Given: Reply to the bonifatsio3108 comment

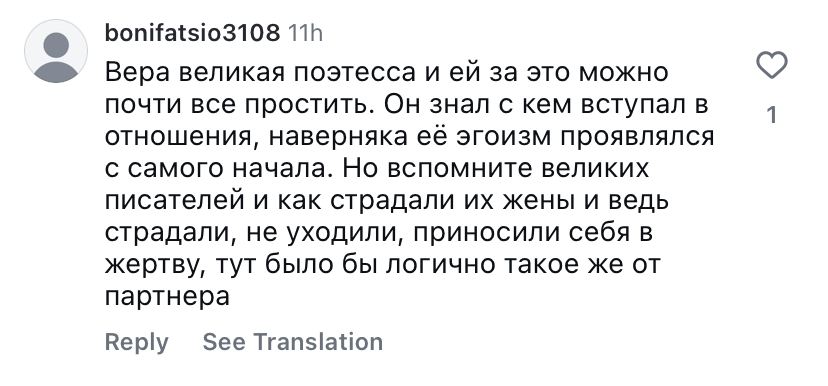Looking at the screenshot, I should tap(136, 342).
